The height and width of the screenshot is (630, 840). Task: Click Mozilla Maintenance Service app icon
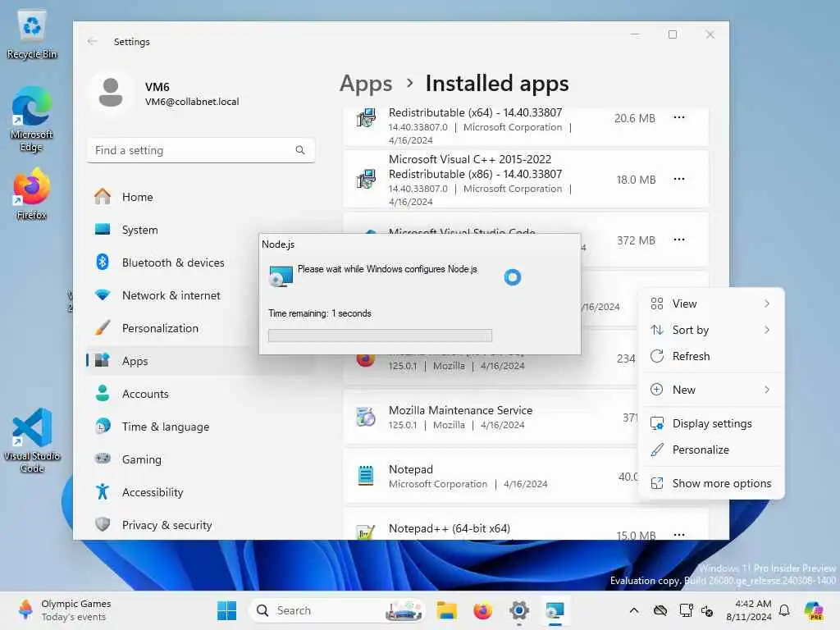pyautogui.click(x=366, y=416)
